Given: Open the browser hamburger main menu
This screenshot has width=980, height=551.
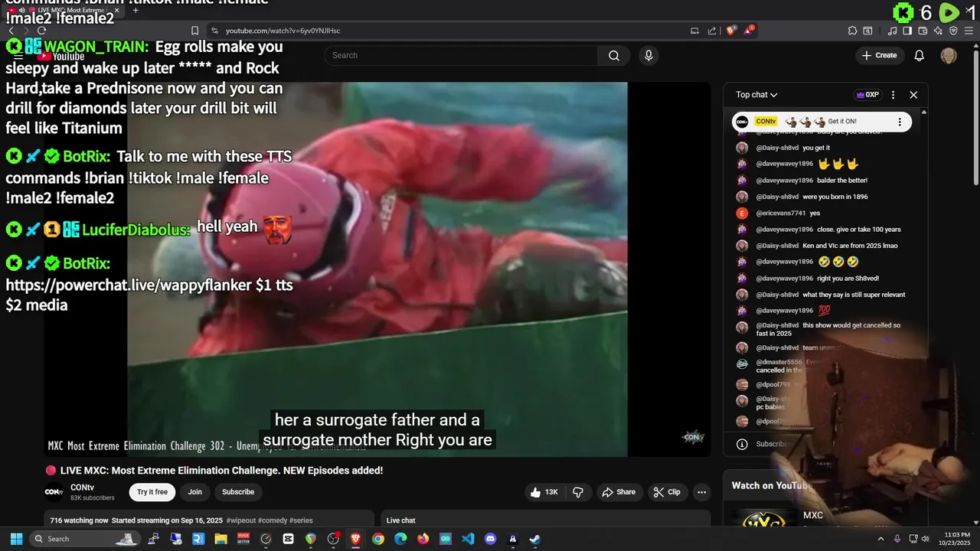Looking at the screenshot, I should [x=969, y=31].
